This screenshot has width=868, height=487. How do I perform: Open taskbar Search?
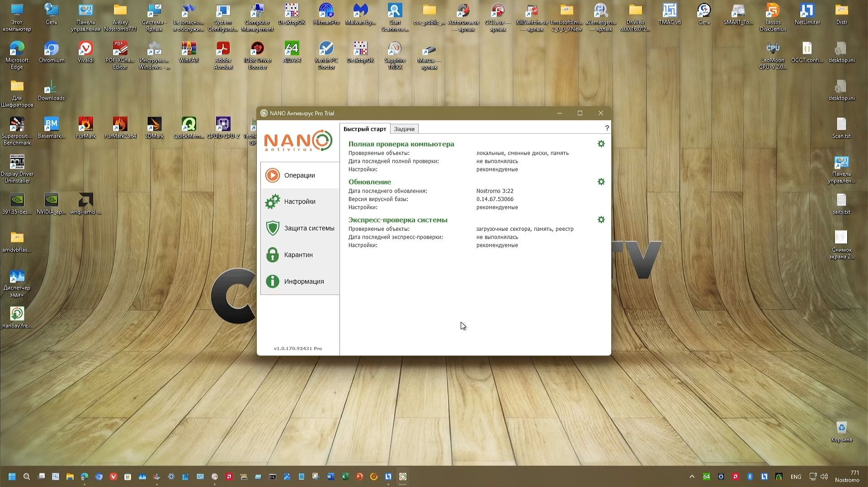point(27,477)
